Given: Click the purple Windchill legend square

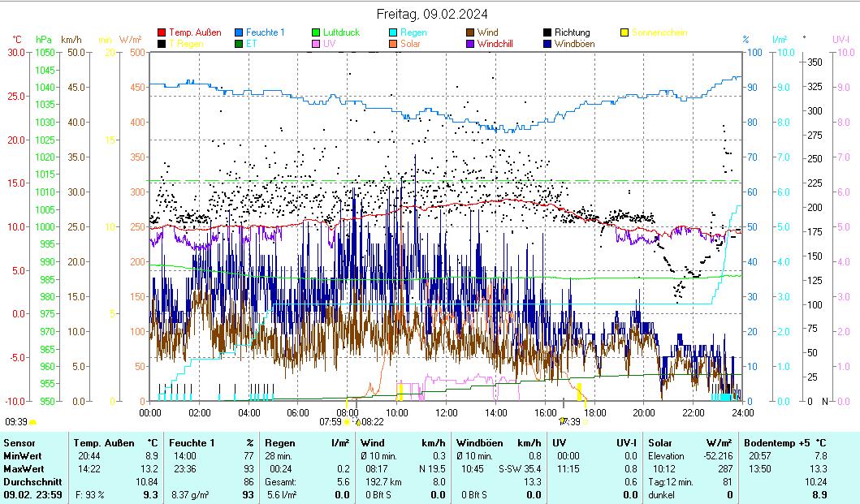Looking at the screenshot, I should coord(471,44).
